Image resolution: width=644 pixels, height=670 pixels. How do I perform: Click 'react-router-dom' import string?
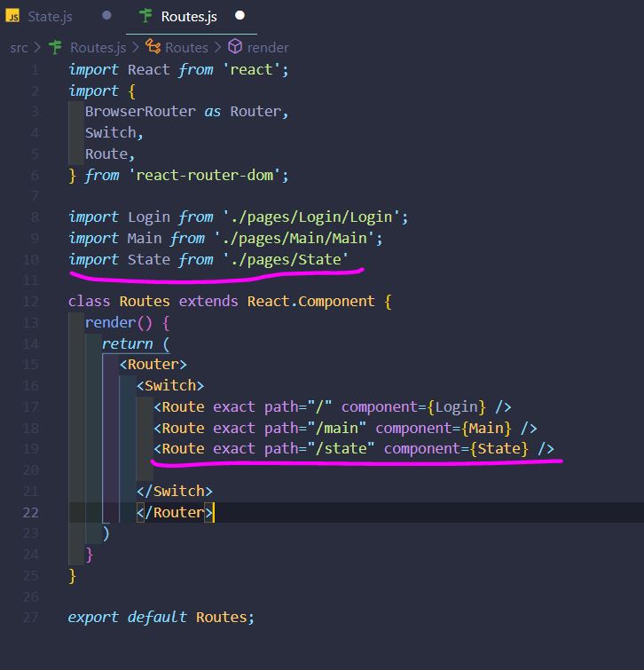[204, 175]
